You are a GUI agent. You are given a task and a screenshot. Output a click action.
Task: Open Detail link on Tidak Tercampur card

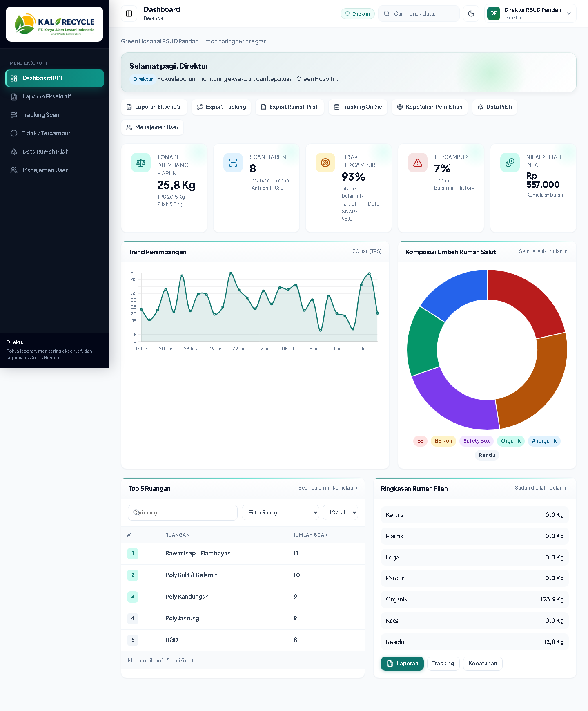375,204
